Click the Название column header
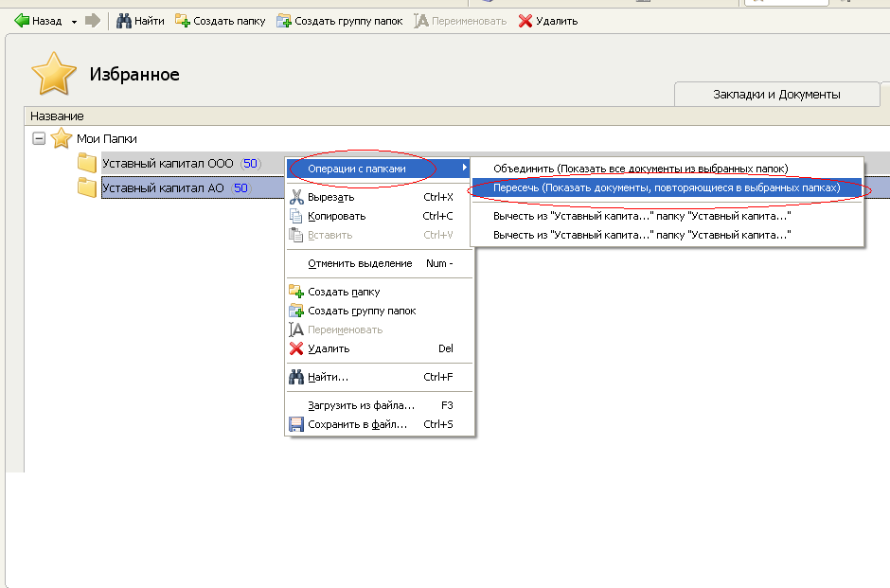The height and width of the screenshot is (588, 890). point(57,116)
